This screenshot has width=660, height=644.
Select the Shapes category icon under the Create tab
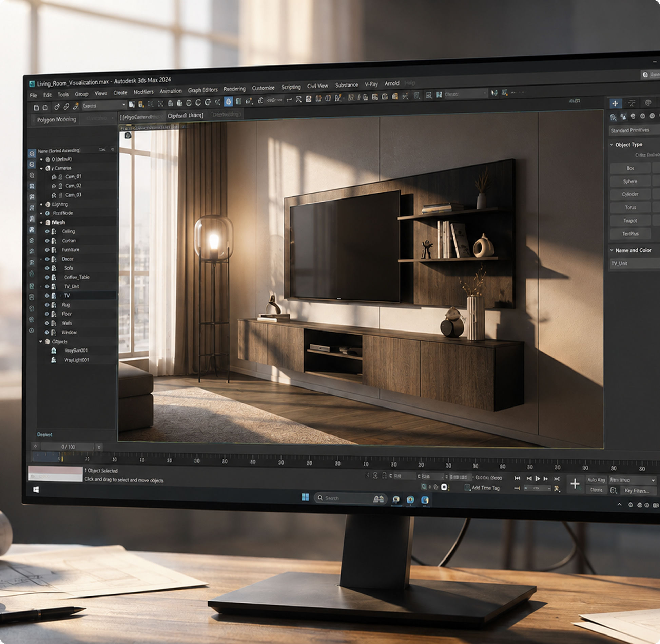click(623, 117)
